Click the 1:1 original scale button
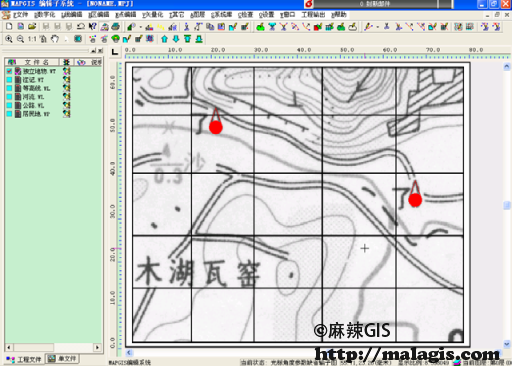 [32, 39]
